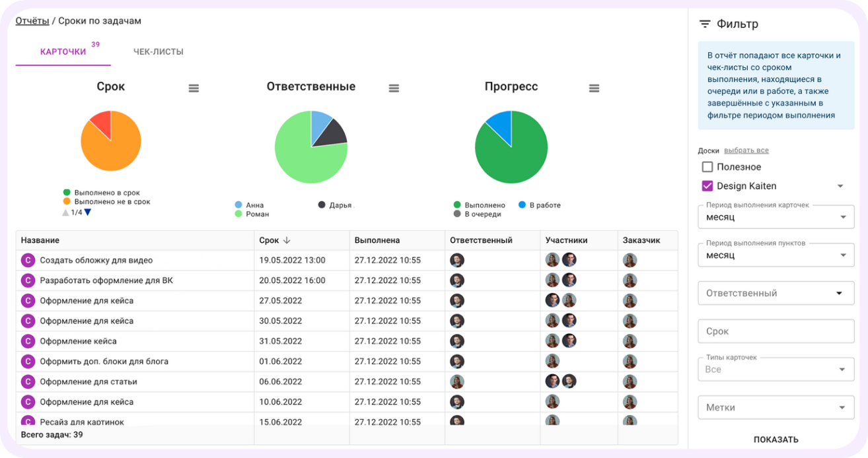Open the Ответственный filter dropdown
868x458 pixels.
776,293
